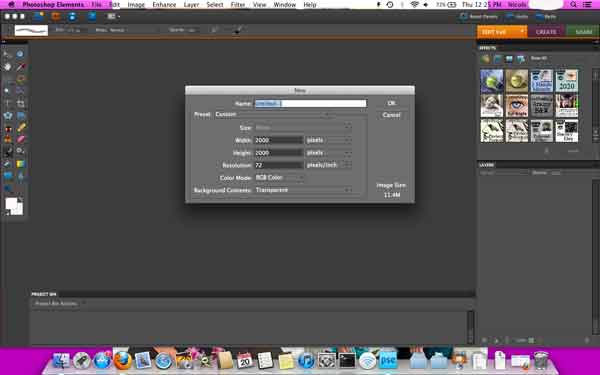Select the Clone Stamp tool

pos(8,139)
